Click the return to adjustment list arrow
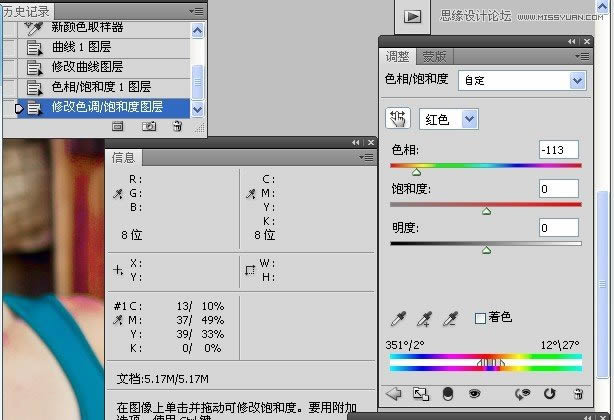The image size is (614, 420). (394, 394)
